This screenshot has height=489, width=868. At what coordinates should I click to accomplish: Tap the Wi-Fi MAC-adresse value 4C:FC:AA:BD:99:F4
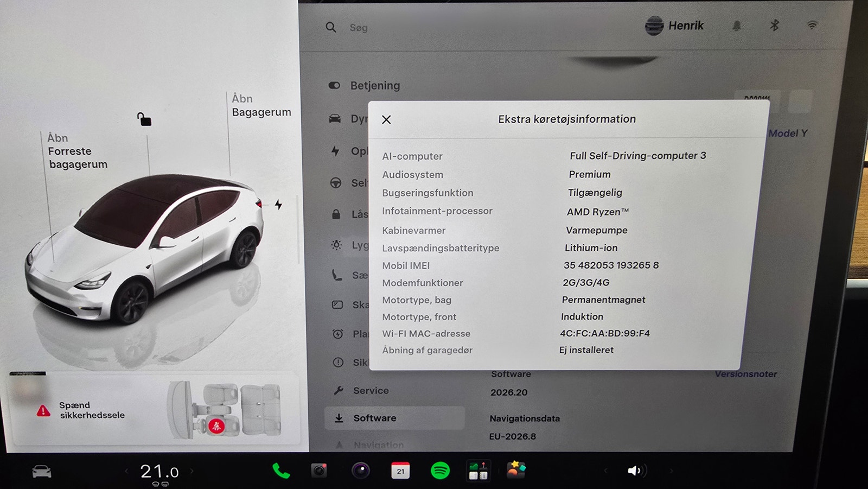click(605, 333)
